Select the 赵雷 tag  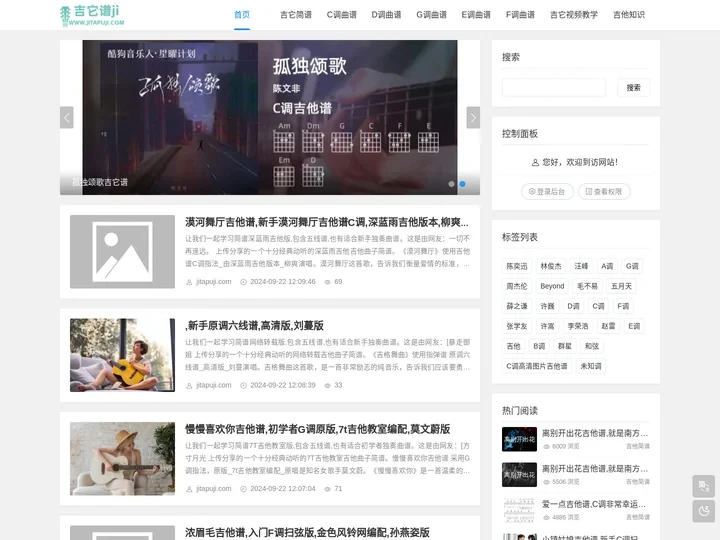coord(608,326)
